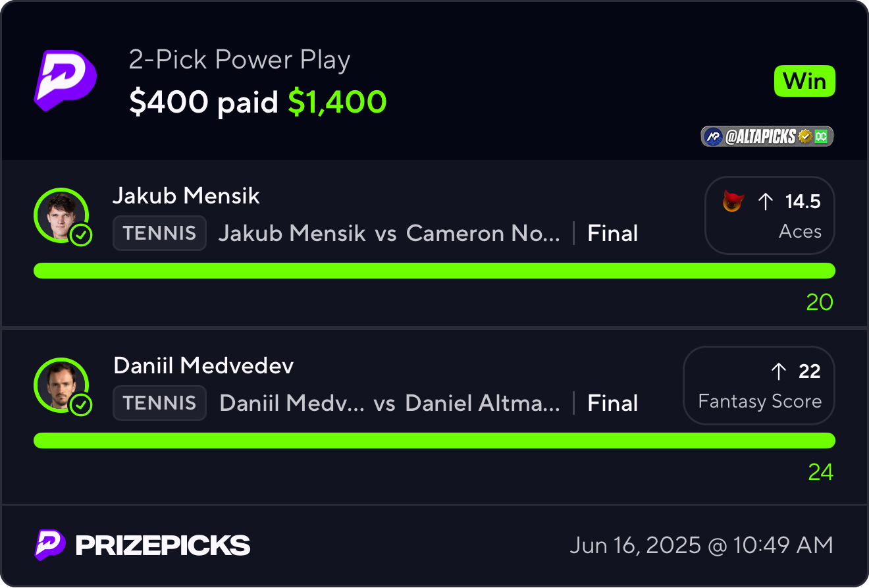Click the purple PrizePicks logo in header

point(65,80)
